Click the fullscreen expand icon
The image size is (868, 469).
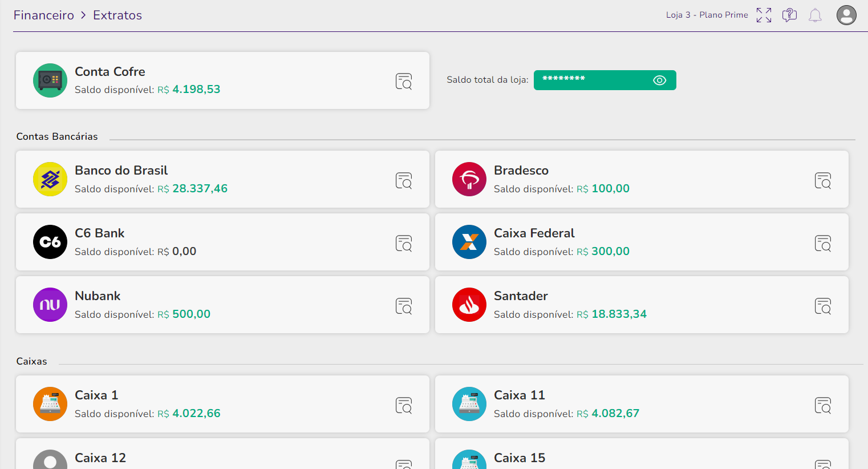pyautogui.click(x=764, y=15)
